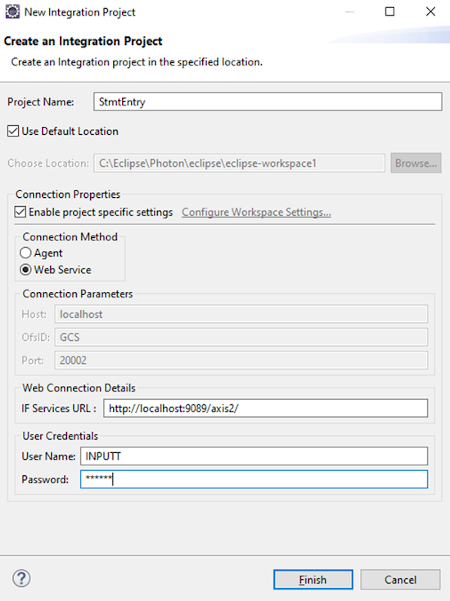
Task: Open Configure Workspace Settings link
Action: (256, 212)
